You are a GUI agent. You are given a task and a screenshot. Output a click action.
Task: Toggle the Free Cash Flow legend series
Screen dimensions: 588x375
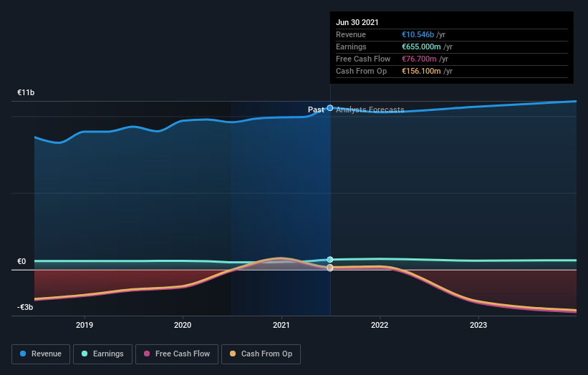pos(177,354)
